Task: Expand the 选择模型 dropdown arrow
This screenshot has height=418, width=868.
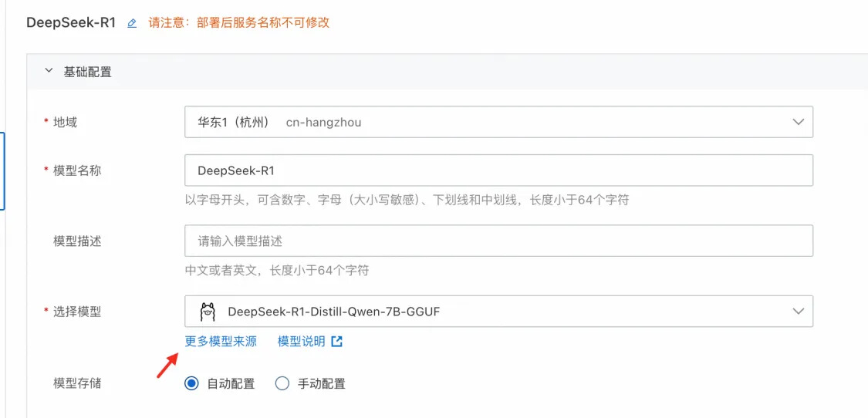Action: click(798, 312)
